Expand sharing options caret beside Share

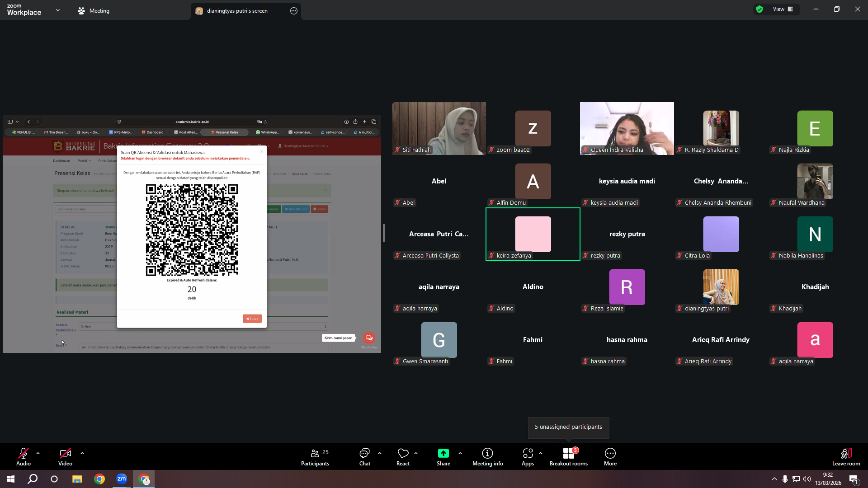point(460,453)
